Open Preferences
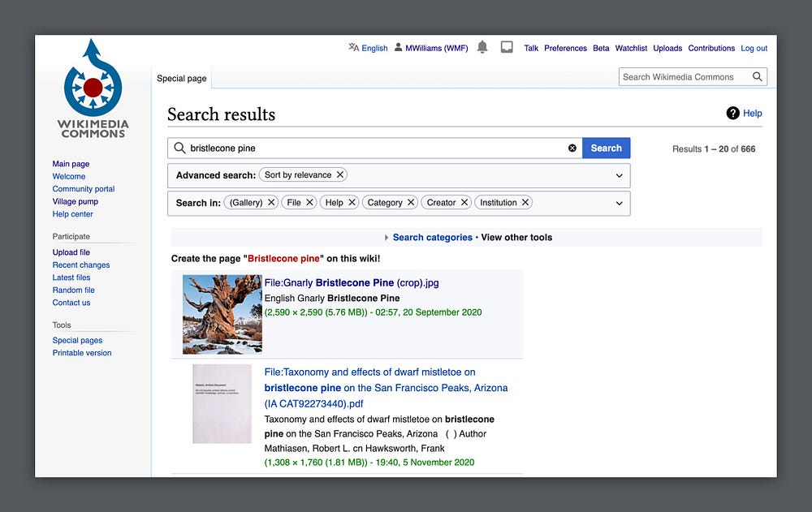 565,48
